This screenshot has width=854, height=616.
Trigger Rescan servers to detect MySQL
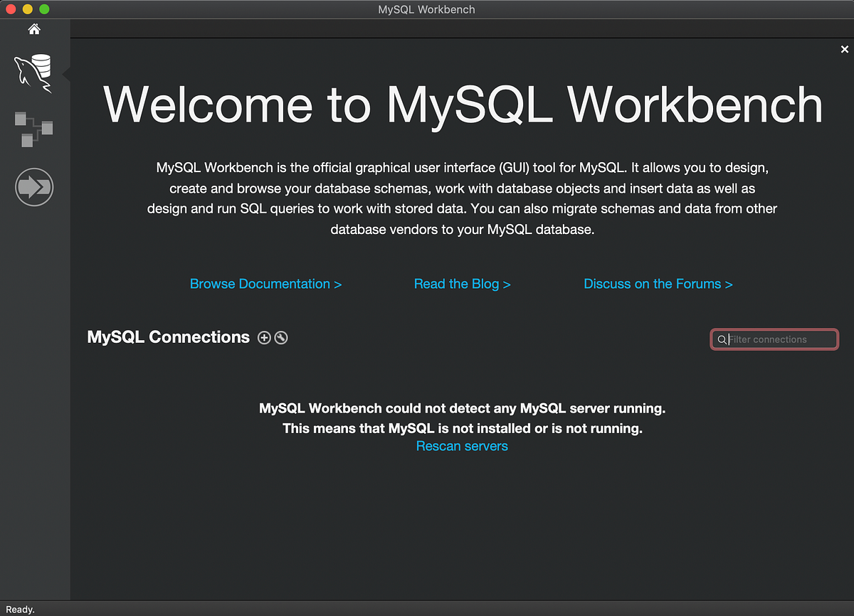(462, 446)
